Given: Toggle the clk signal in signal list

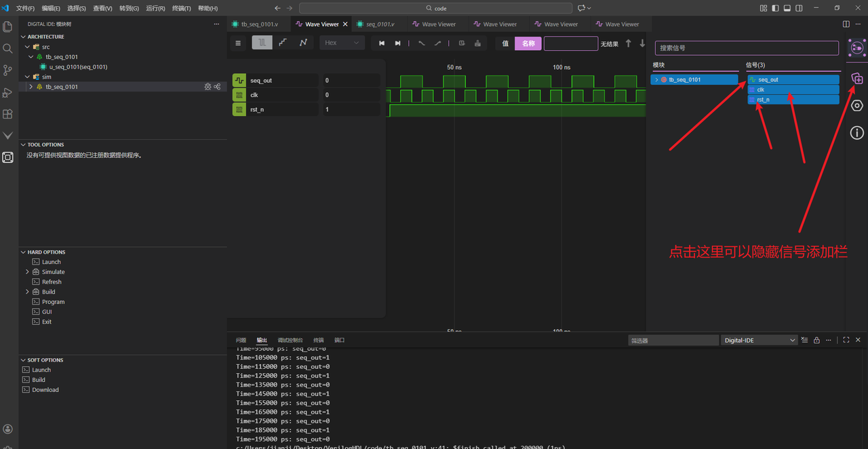Looking at the screenshot, I should point(793,90).
